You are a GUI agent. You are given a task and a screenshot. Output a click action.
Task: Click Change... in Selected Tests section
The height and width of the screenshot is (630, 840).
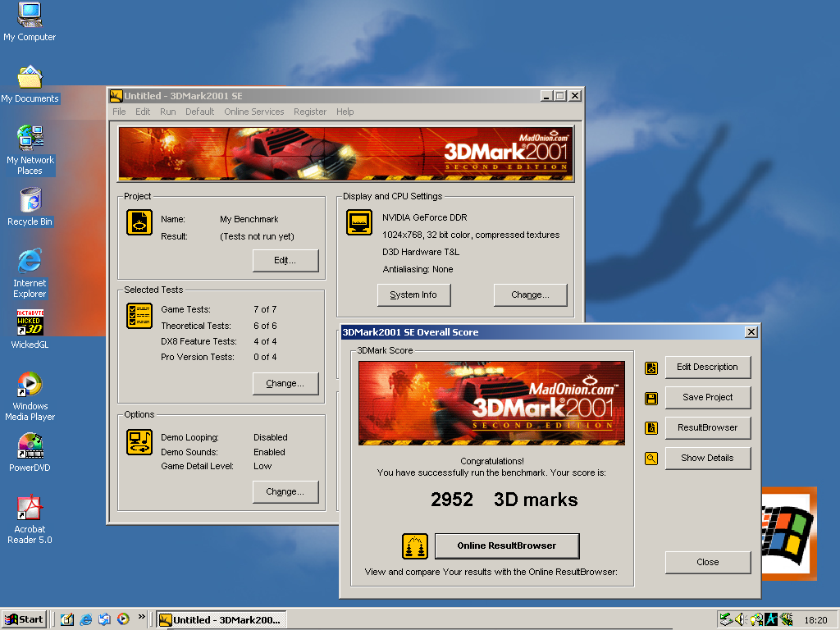[x=285, y=384]
